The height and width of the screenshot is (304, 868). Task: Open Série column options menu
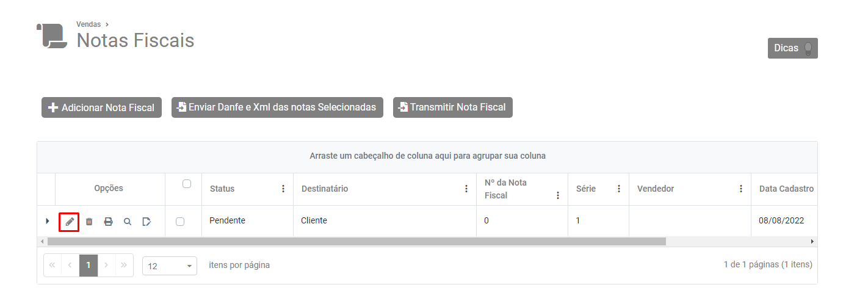(619, 189)
